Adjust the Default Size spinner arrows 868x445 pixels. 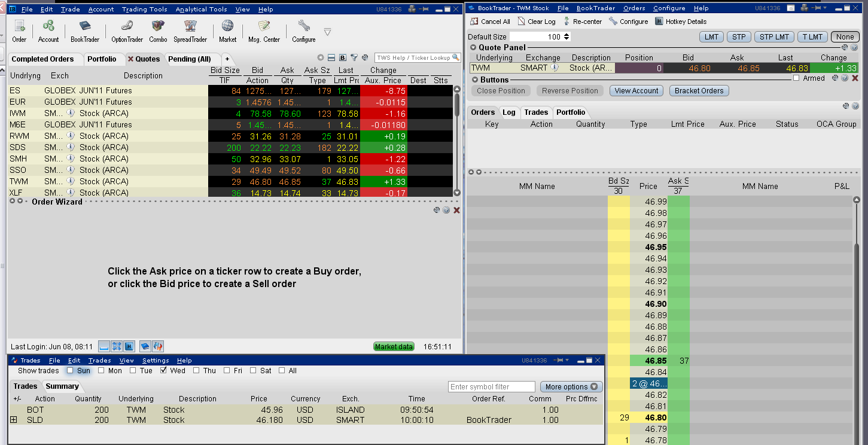click(x=566, y=36)
